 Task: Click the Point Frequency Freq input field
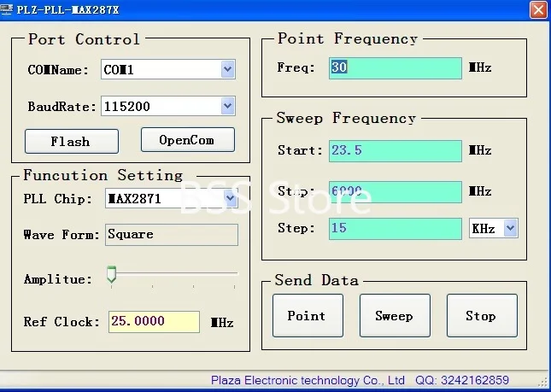pos(396,68)
